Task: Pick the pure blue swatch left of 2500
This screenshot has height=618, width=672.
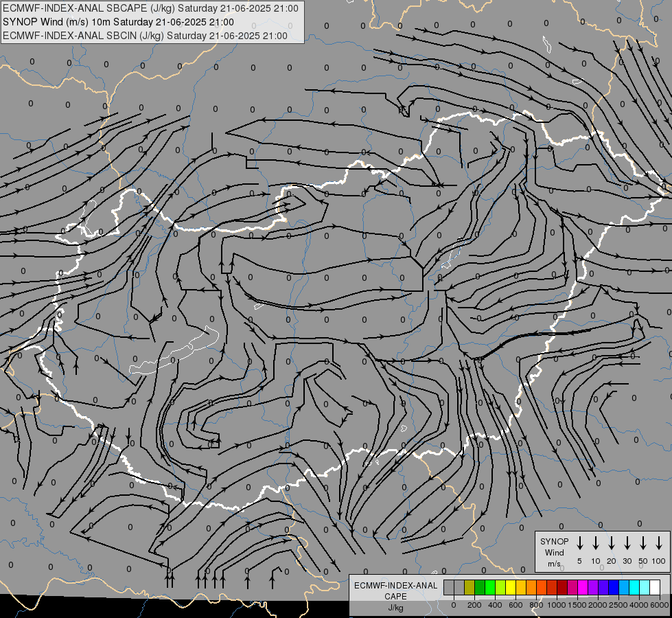Action: tap(613, 587)
